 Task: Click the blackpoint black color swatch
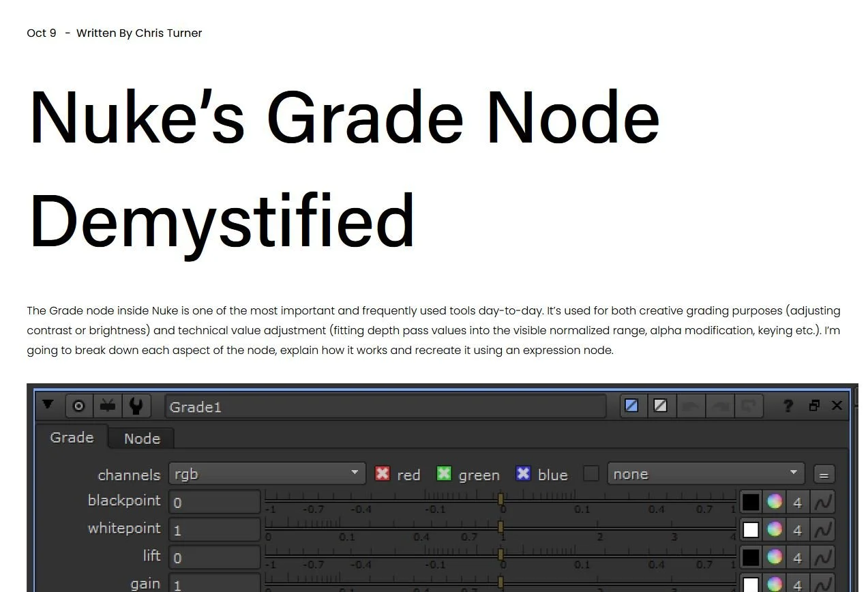tap(751, 502)
